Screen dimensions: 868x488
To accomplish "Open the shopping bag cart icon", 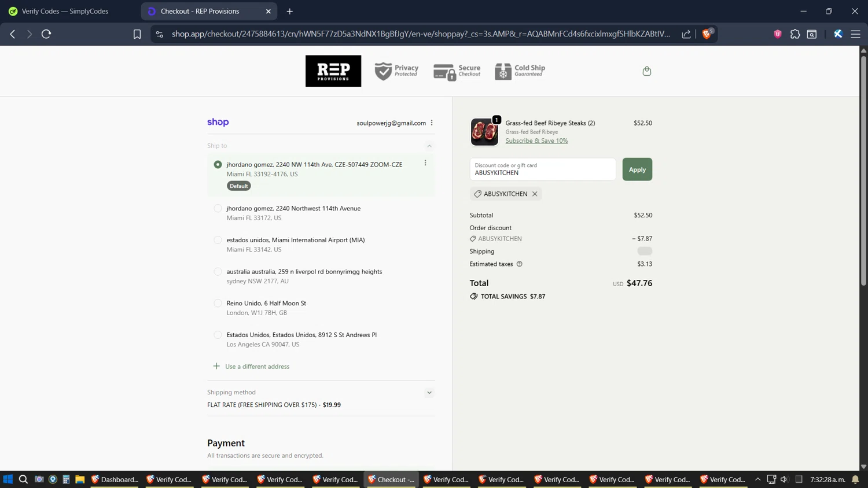I will pos(647,71).
